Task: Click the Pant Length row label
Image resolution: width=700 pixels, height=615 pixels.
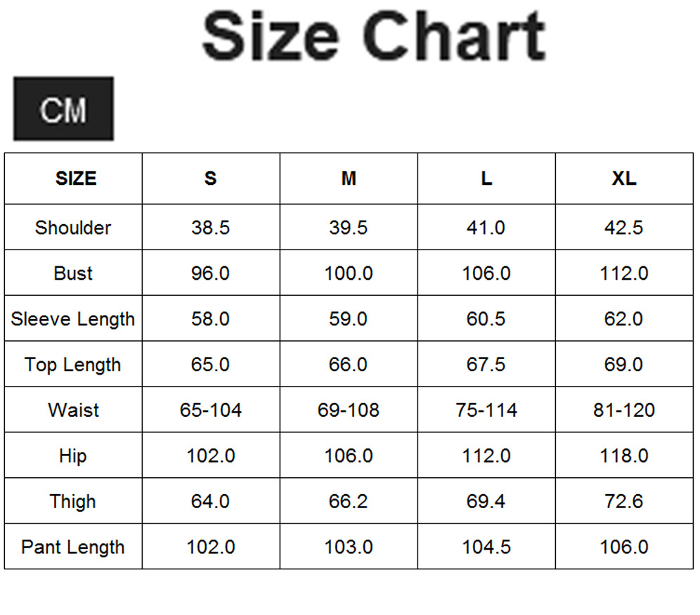Action: (x=73, y=548)
